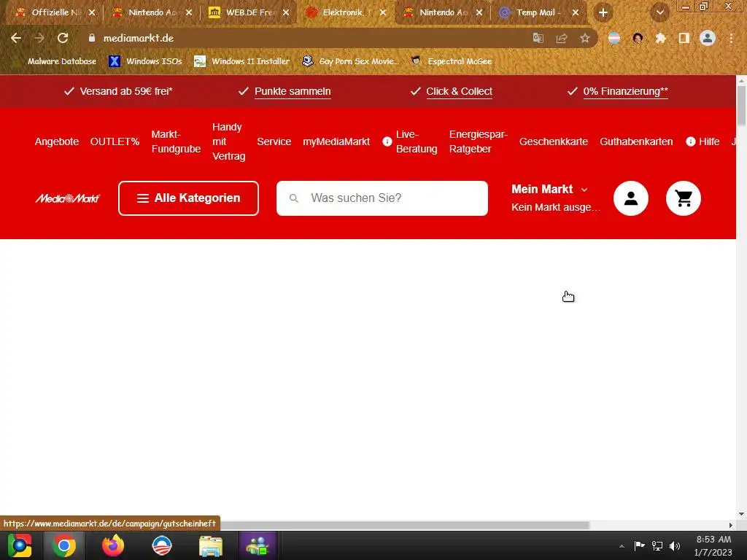
Task: Click the horizontal scrollbar thumb
Action: (404, 525)
